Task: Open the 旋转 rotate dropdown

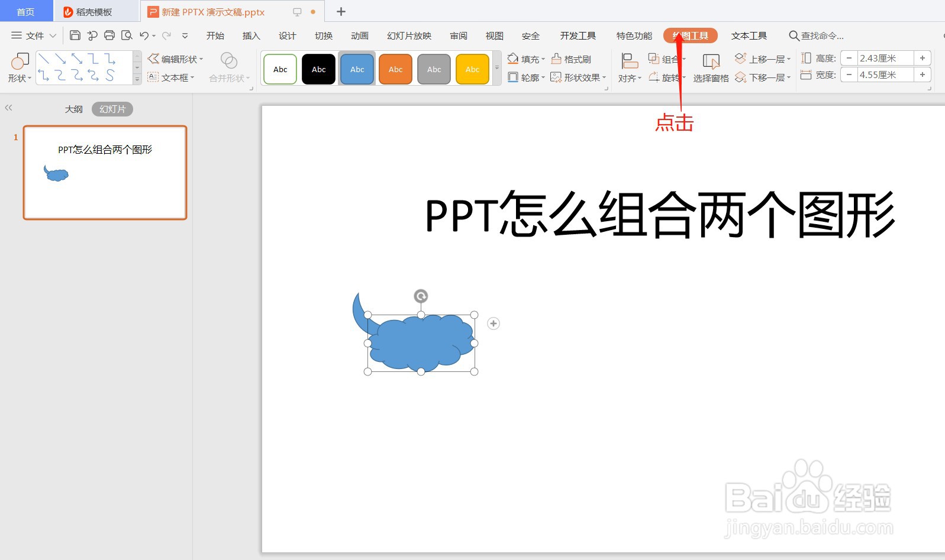Action: point(667,77)
